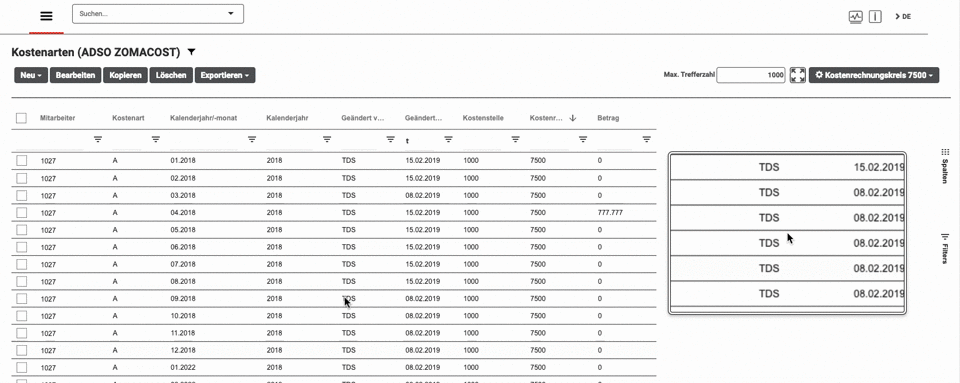Click the Kopieren button
The width and height of the screenshot is (960, 383).
126,75
